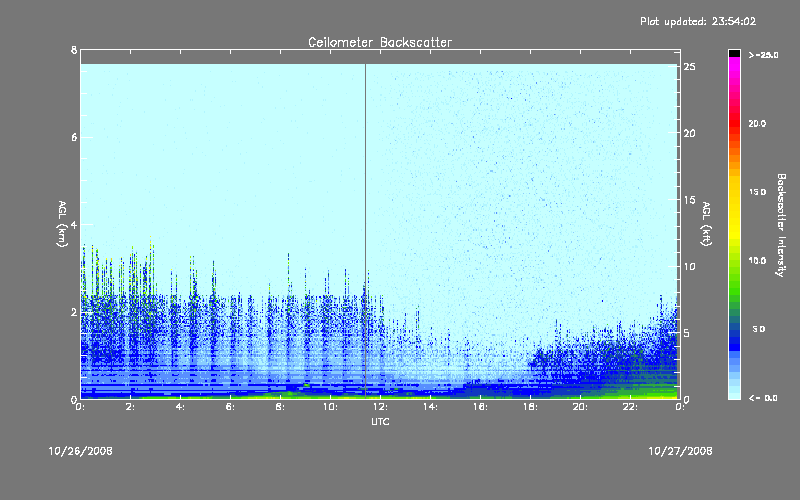This screenshot has height=500, width=800.
Task: Click the x-axis tick label 4:
Action: (x=181, y=407)
